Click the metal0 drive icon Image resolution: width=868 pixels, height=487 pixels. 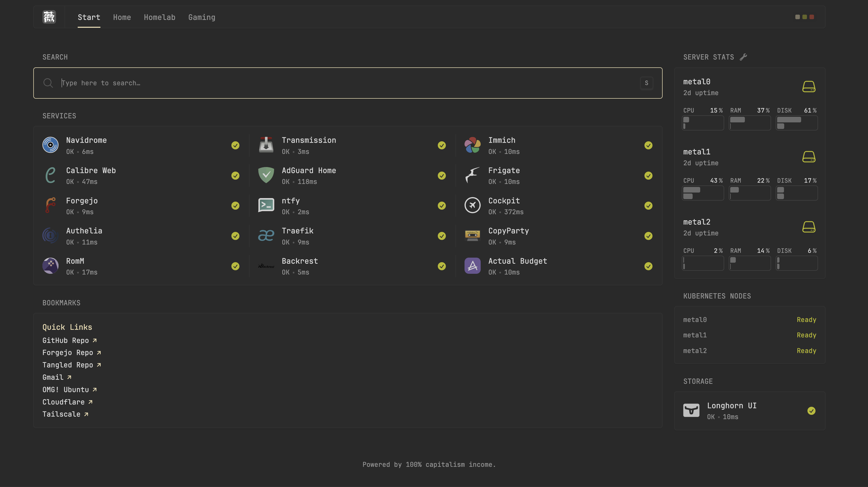[809, 87]
